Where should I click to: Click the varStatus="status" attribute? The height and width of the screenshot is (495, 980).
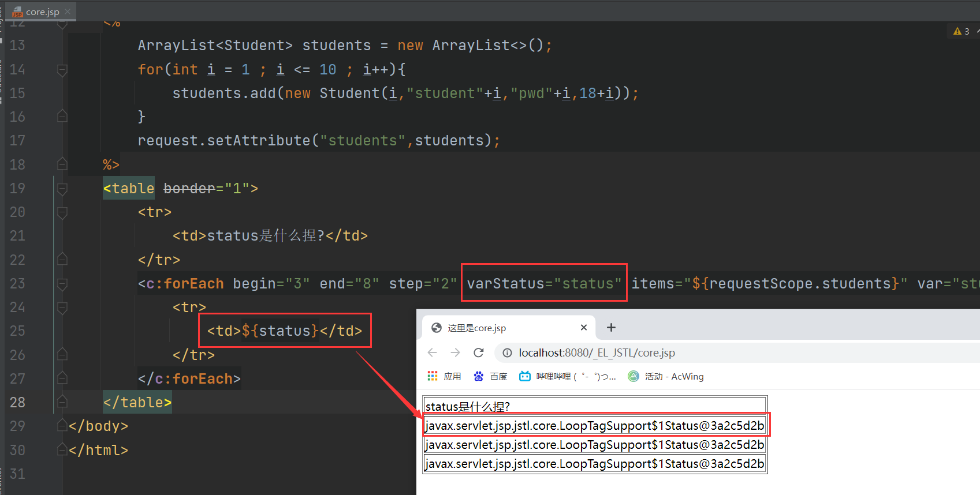[x=544, y=283]
